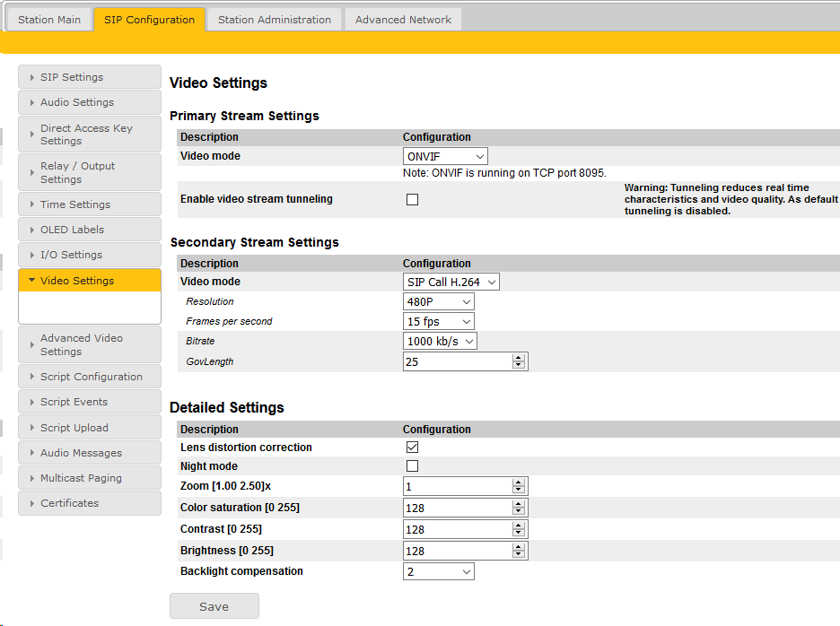This screenshot has height=626, width=840.
Task: Increase GovLength using the up arrow
Action: (518, 357)
